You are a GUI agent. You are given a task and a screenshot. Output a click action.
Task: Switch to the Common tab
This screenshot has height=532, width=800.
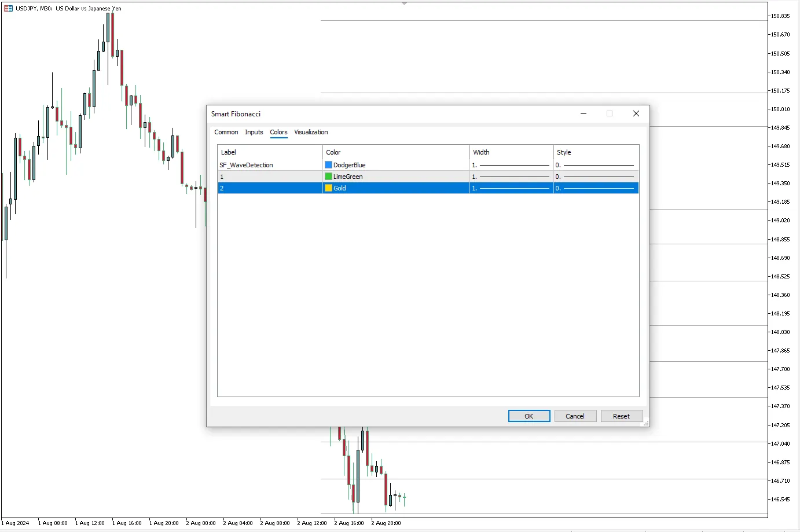226,132
